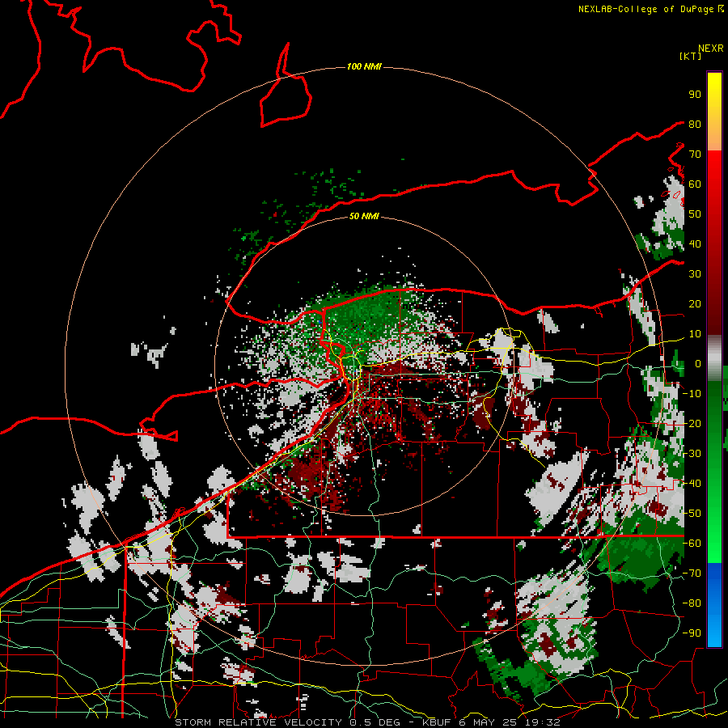This screenshot has width=728, height=728.
Task: Click the light blue bottom segment of the scale
Action: pos(714,633)
